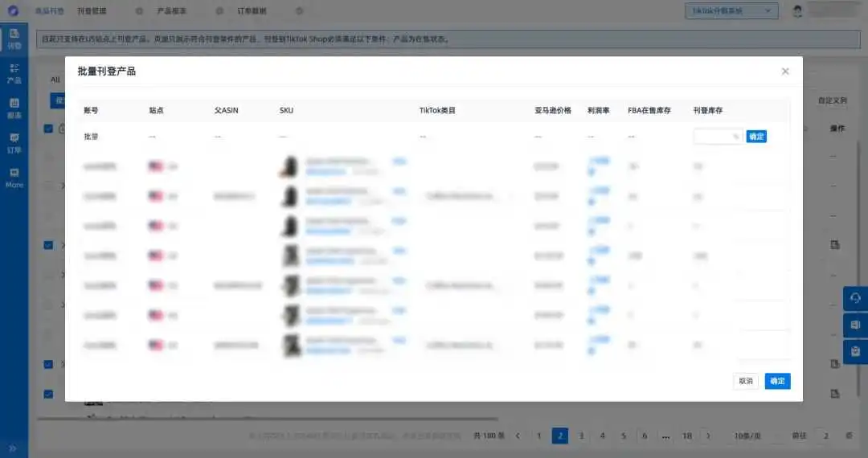Screen dimensions: 868x458
Task: Select the All filter tab in background
Action: tap(55, 80)
